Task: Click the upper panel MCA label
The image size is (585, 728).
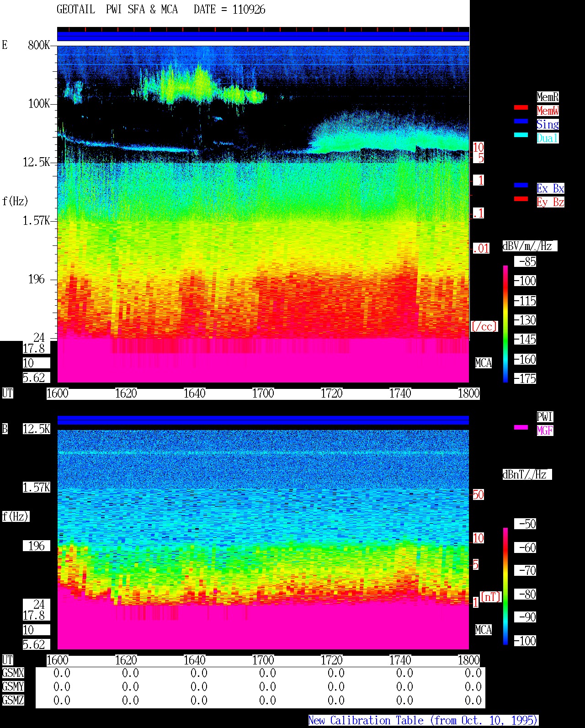Action: pos(484,363)
